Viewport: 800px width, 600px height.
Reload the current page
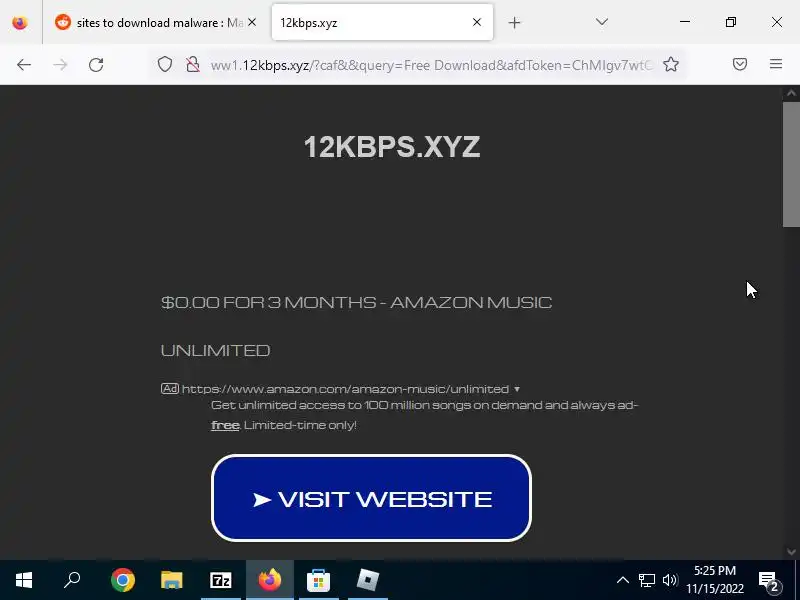(x=96, y=65)
